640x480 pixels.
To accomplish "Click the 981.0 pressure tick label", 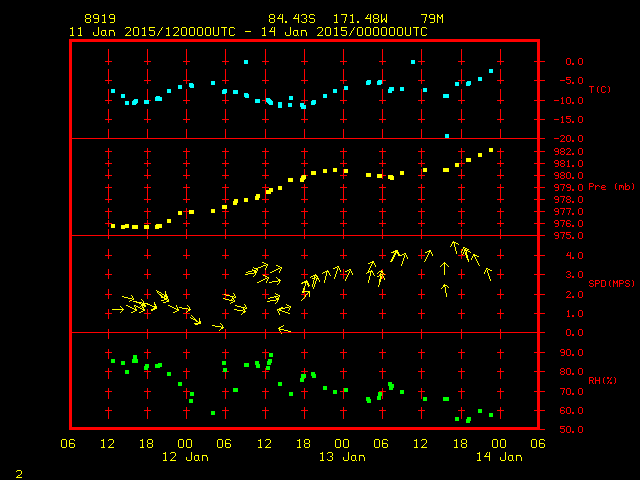I will 568,164.
